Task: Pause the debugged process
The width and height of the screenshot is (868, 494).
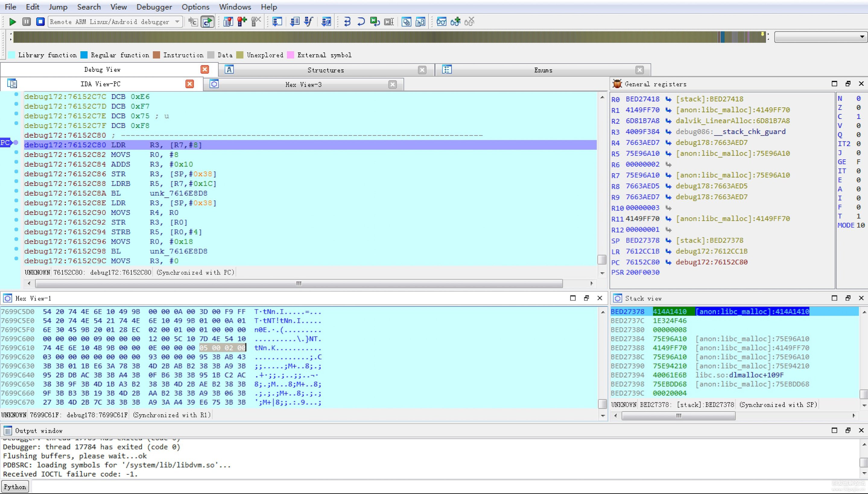Action: coord(27,22)
